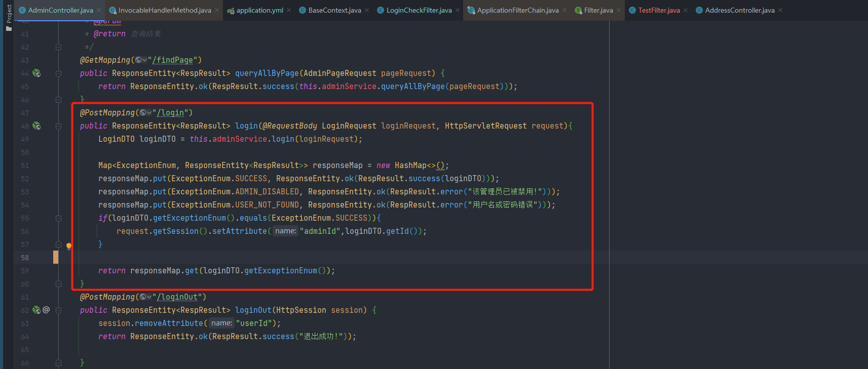Close the application.yml tab

[x=289, y=11]
